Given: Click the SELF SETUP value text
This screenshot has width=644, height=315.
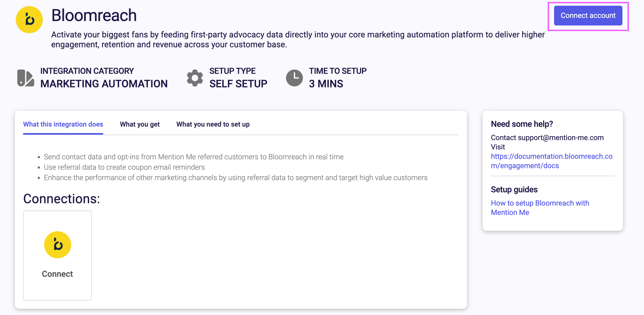Looking at the screenshot, I should click(x=238, y=84).
